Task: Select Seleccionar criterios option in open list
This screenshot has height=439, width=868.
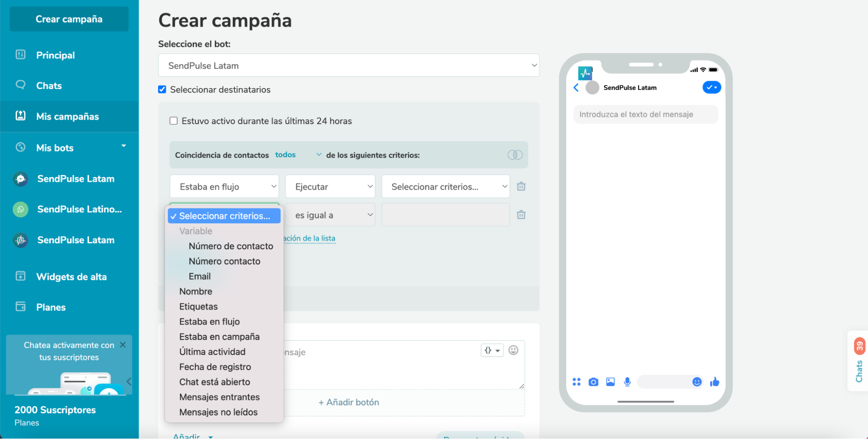Action: click(224, 216)
